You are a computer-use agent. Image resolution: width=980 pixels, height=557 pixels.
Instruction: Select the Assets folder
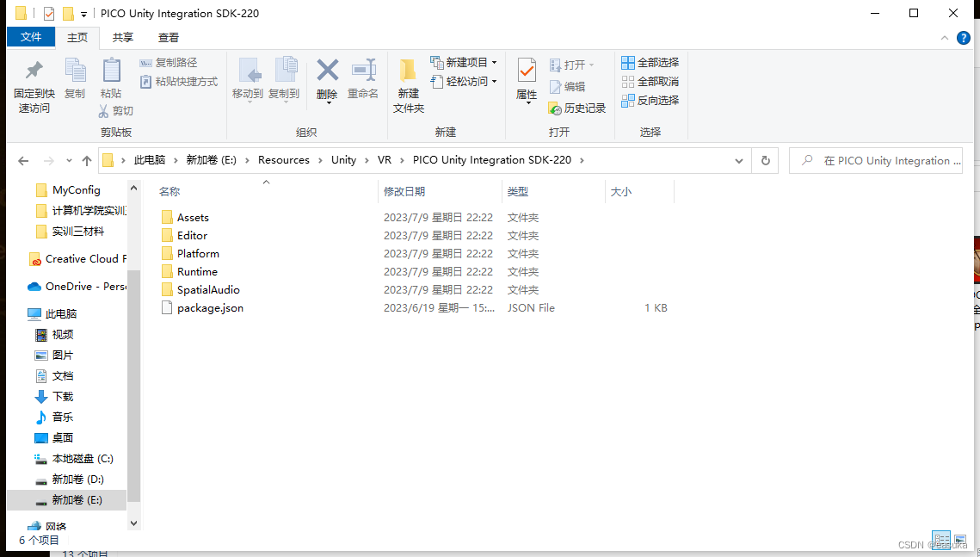tap(193, 218)
